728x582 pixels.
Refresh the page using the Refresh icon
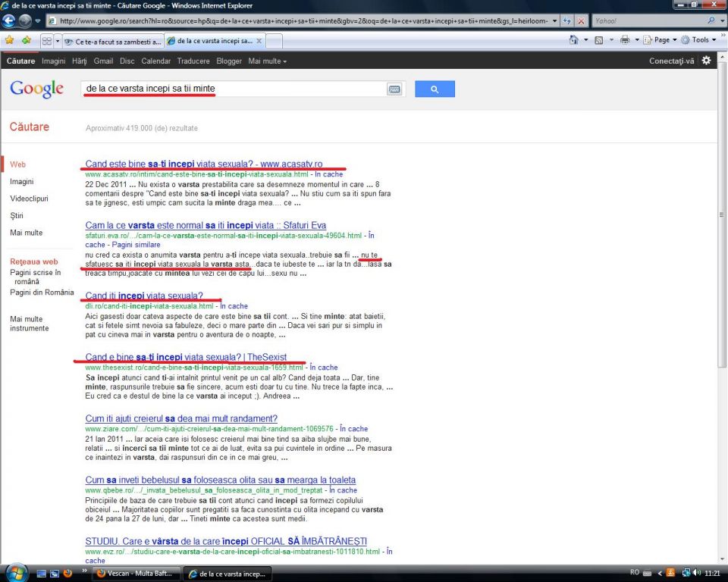(567, 21)
